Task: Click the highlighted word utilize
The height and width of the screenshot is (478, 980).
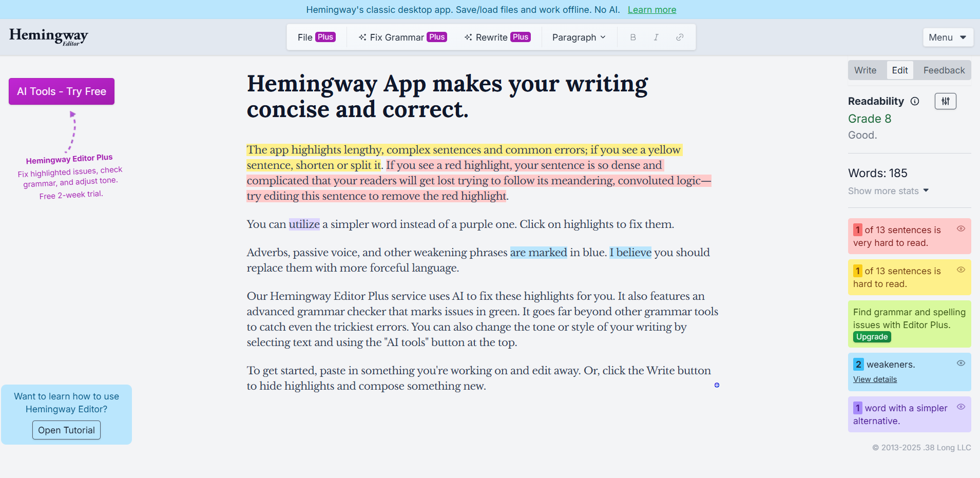Action: [x=304, y=224]
